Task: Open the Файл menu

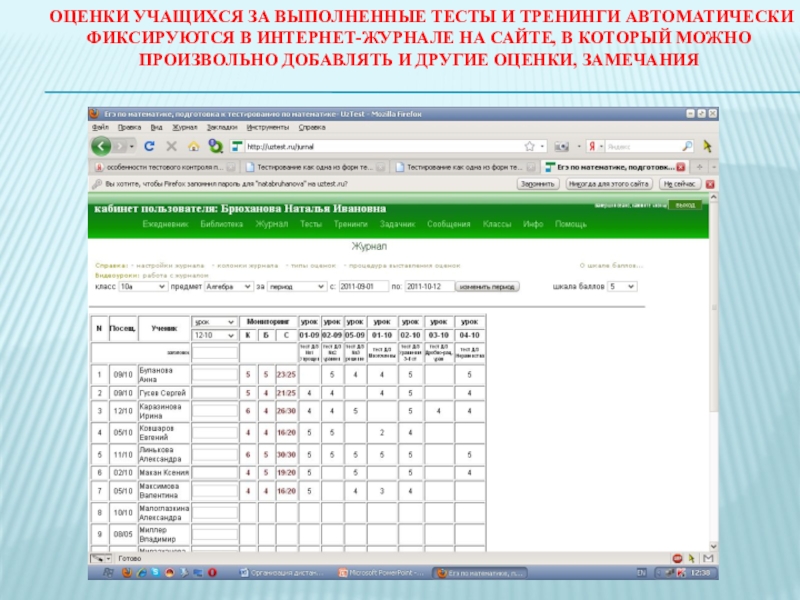Action: 101,128
